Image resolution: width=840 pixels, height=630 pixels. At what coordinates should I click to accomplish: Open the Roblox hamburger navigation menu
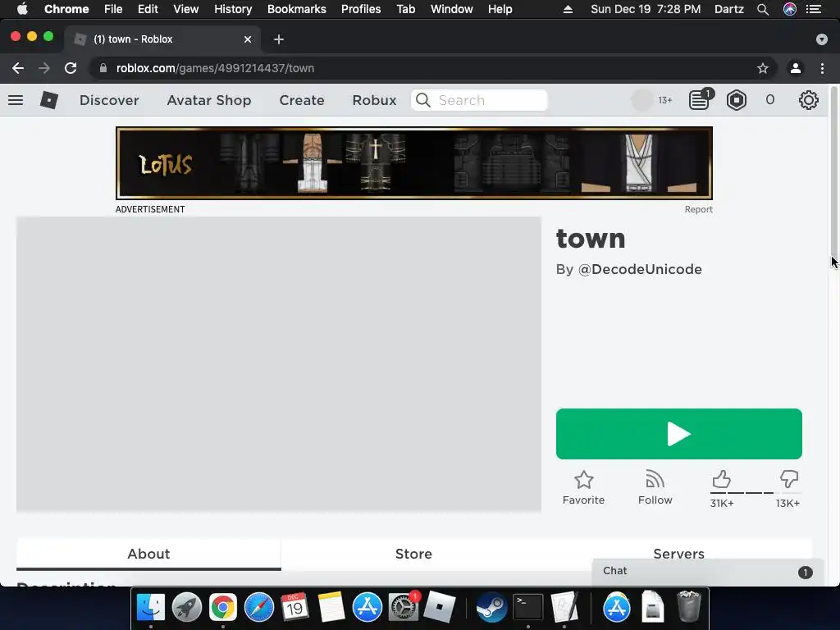click(16, 100)
